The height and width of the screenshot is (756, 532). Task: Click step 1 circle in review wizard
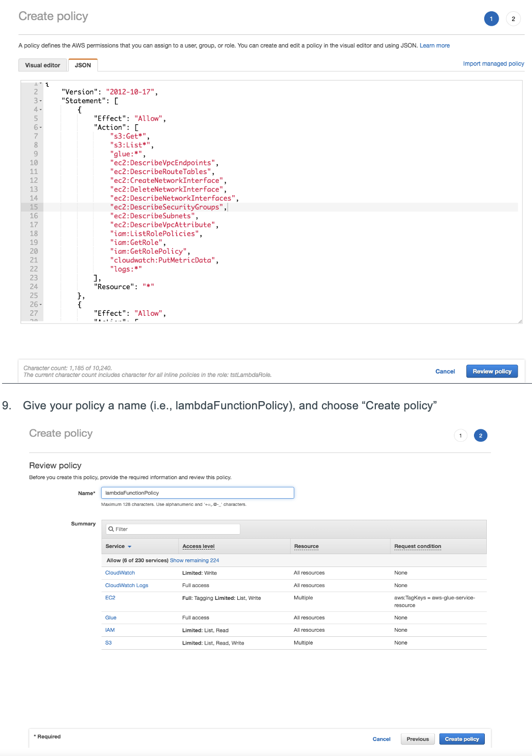click(x=461, y=436)
